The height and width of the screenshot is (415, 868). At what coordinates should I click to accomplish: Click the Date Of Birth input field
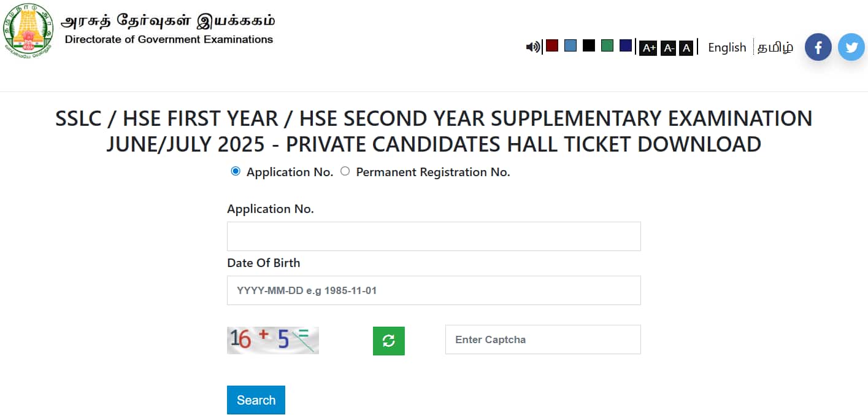point(434,290)
